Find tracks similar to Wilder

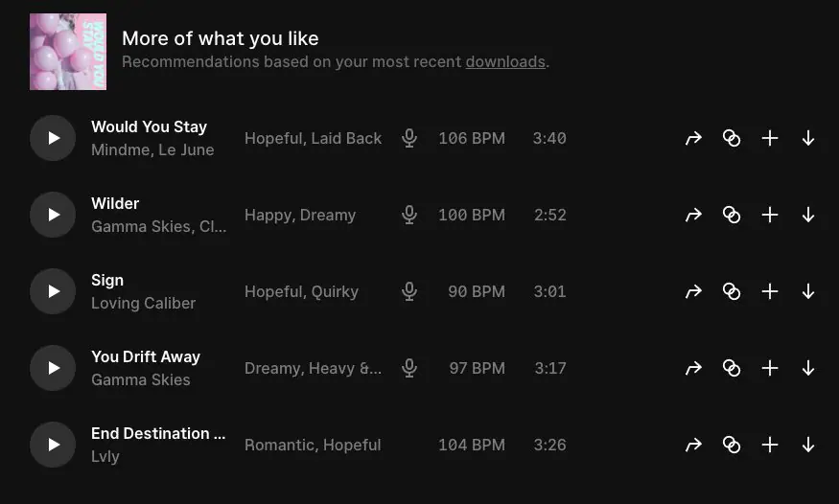[x=732, y=215]
